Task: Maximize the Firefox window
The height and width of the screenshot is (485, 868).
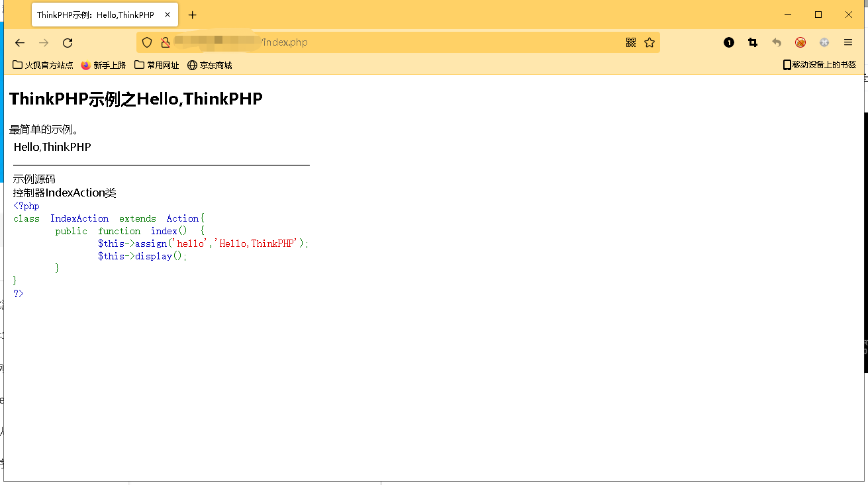Action: point(818,15)
